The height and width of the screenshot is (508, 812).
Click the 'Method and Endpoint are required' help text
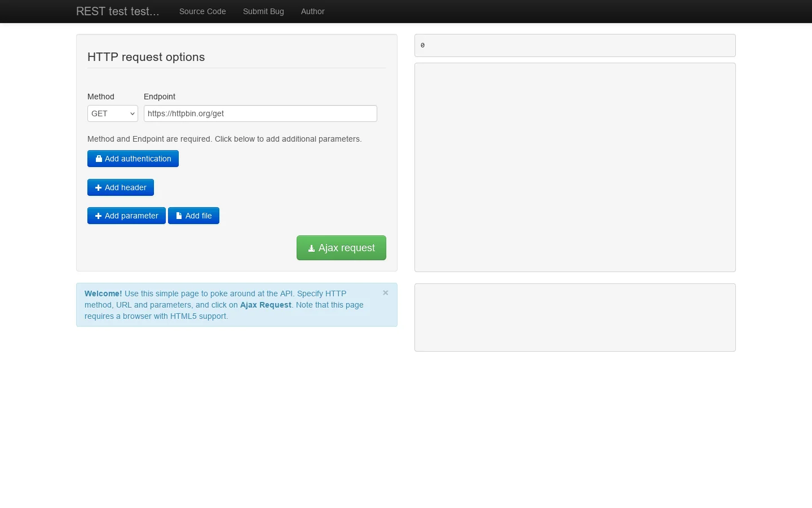click(224, 139)
